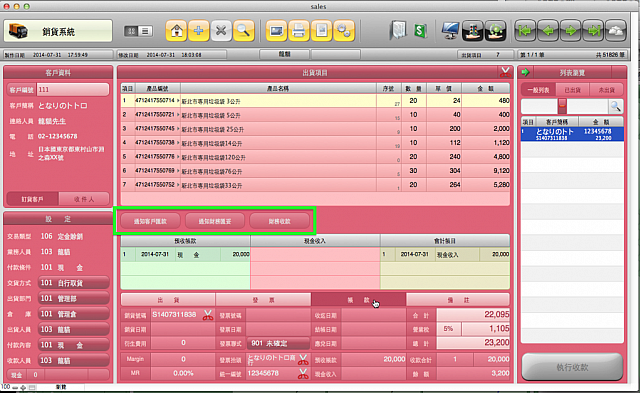Click scissors beside 12345678 tax ID
Viewport: 640px width, 393px height.
coord(302,373)
